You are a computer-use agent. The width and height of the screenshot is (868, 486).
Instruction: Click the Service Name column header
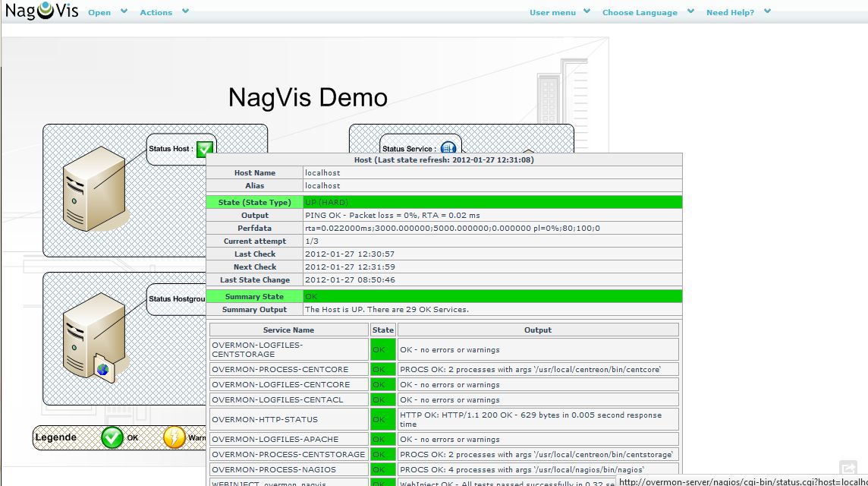[x=288, y=330]
